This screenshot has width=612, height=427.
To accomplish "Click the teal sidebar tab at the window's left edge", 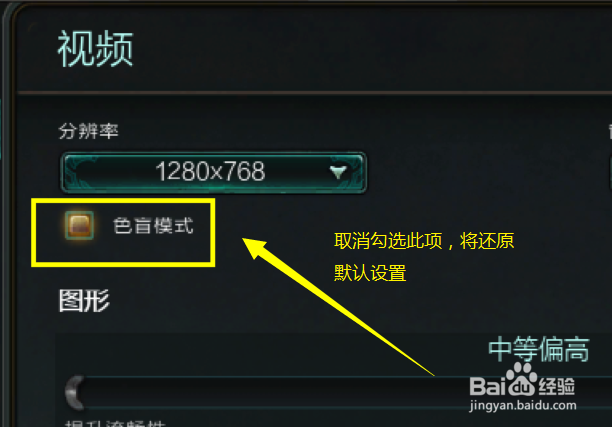I will click(x=1, y=129).
